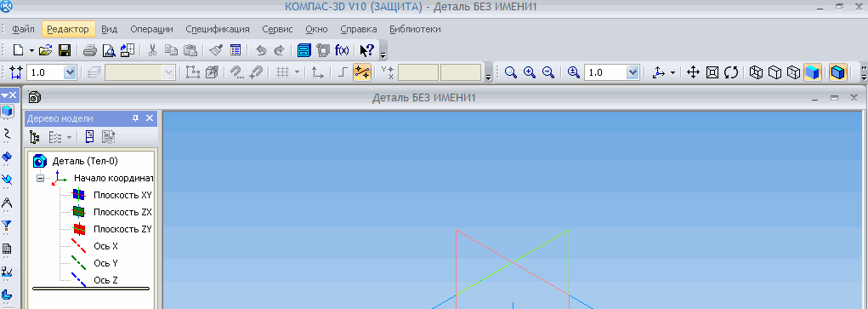Click the zoom window magnifier icon
868x309 pixels.
point(511,72)
